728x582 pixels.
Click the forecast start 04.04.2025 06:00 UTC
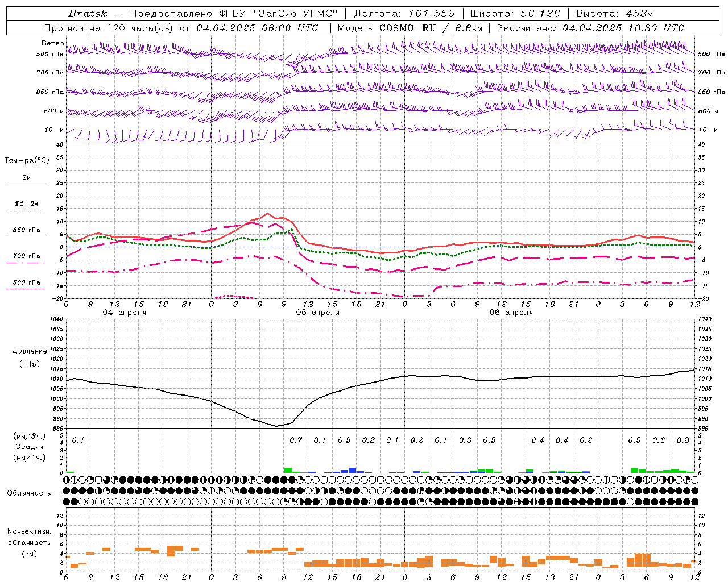click(257, 28)
